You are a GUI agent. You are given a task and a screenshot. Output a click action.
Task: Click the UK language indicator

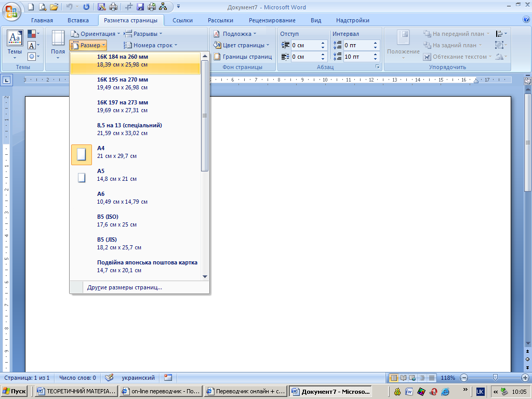coord(480,392)
